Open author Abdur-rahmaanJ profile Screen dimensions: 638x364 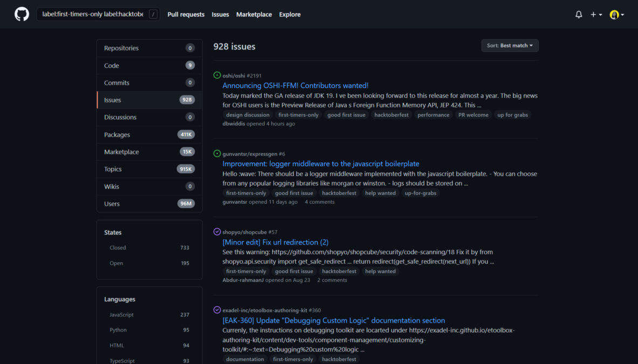[243, 280]
